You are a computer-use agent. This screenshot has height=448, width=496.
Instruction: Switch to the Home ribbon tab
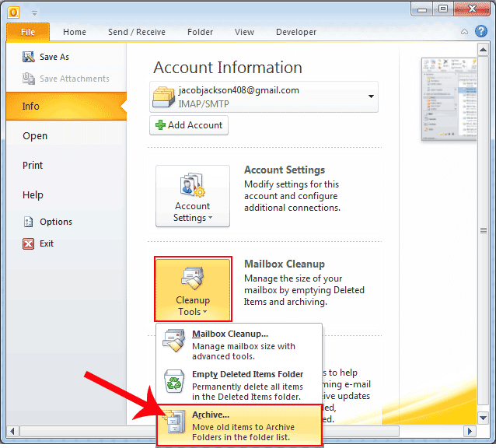[75, 32]
